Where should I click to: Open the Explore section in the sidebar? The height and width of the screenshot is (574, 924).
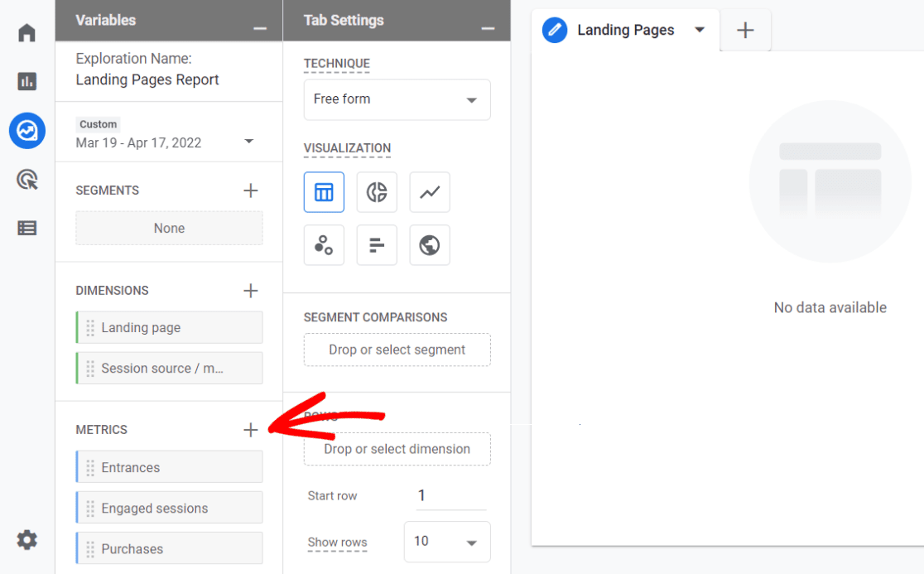tap(26, 131)
